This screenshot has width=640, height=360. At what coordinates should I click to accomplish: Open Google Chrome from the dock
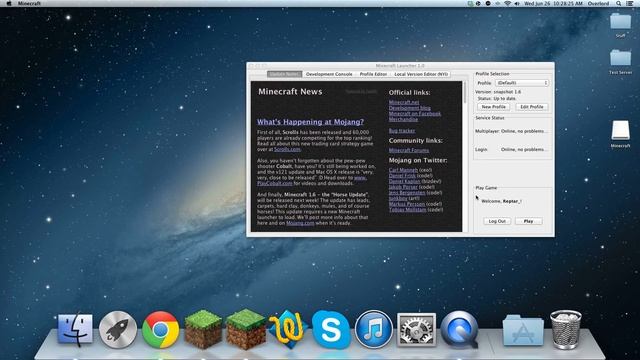160,330
